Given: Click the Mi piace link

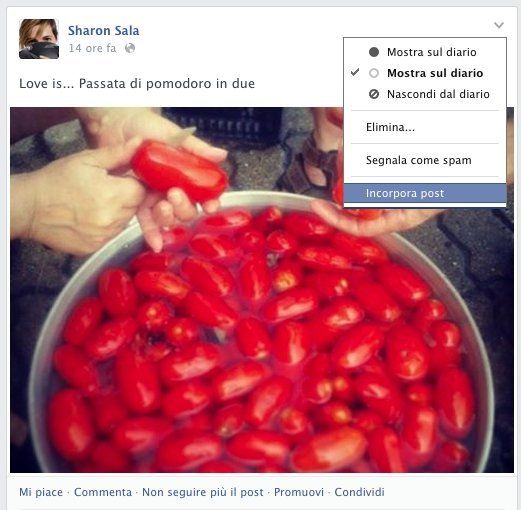Looking at the screenshot, I should pyautogui.click(x=41, y=492).
